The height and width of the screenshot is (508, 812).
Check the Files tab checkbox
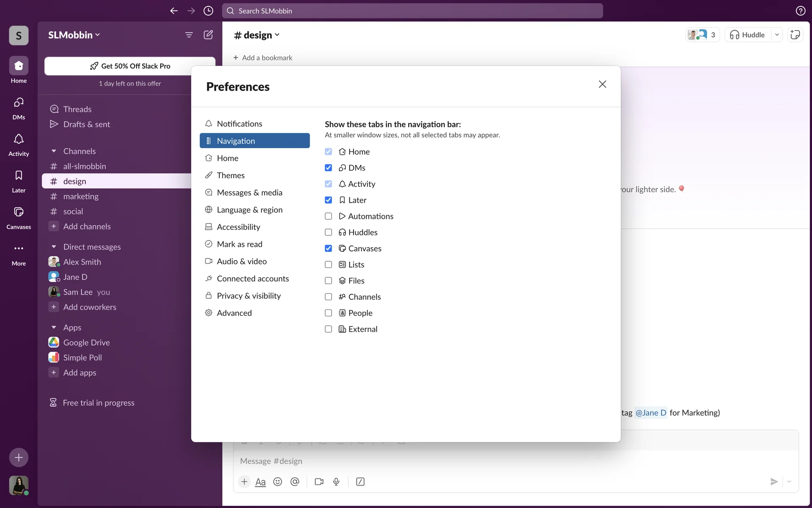[x=328, y=281]
